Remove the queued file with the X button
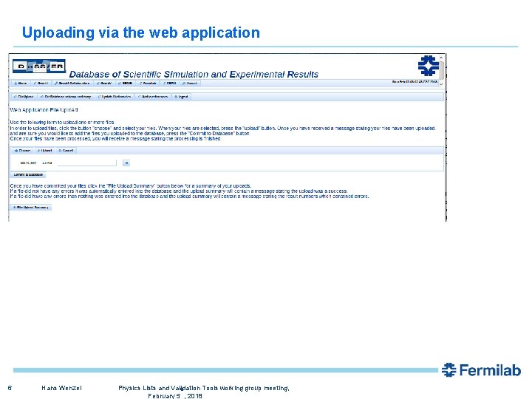 click(126, 163)
